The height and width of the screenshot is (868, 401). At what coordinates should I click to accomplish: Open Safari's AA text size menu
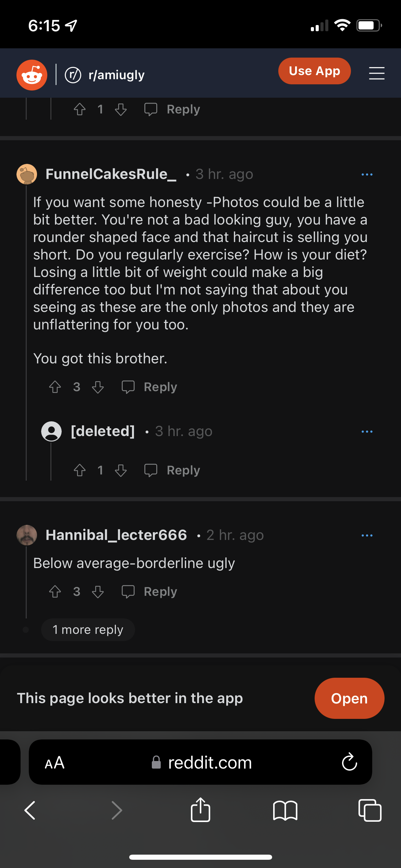point(55,763)
